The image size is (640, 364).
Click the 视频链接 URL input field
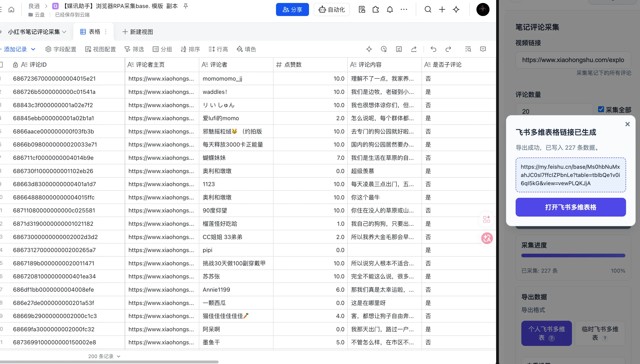(x=573, y=60)
